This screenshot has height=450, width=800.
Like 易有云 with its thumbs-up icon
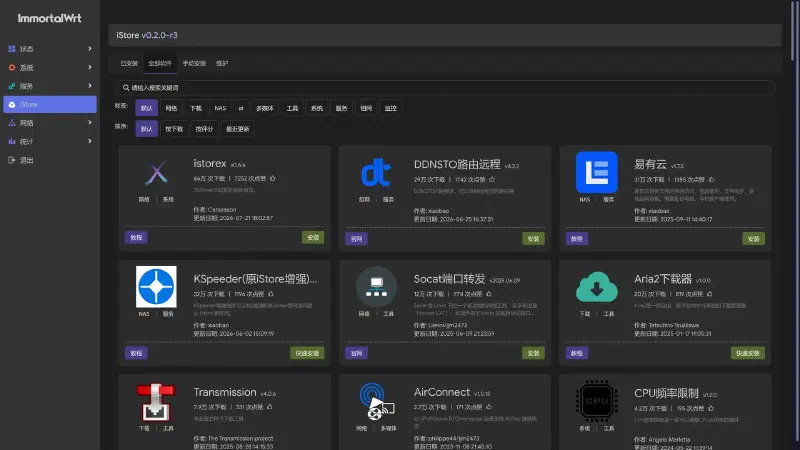pos(711,180)
